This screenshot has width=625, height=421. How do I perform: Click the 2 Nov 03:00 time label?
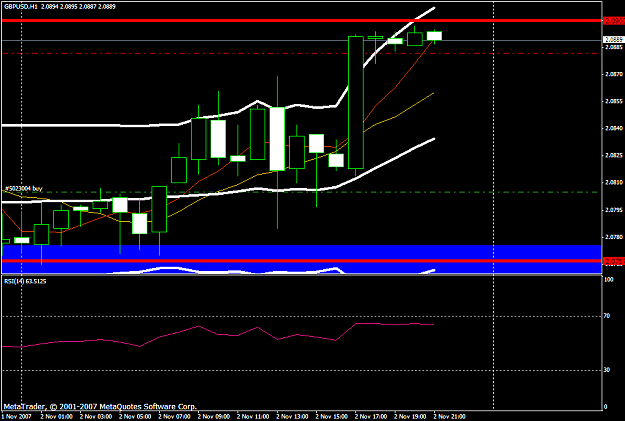pyautogui.click(x=96, y=417)
